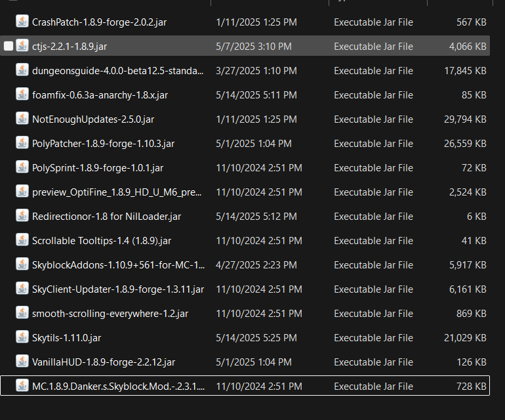Click the 41 KB size value
This screenshot has width=505, height=420.
click(474, 241)
